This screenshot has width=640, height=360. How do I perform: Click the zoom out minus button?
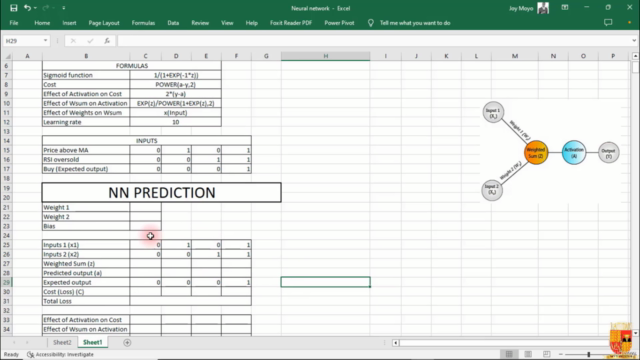click(x=560, y=354)
